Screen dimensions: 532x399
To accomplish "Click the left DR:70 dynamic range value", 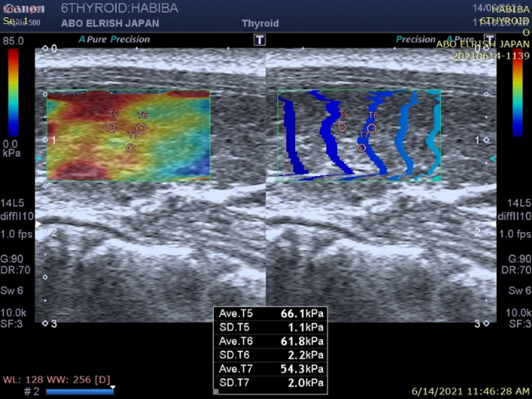I will pos(16,270).
